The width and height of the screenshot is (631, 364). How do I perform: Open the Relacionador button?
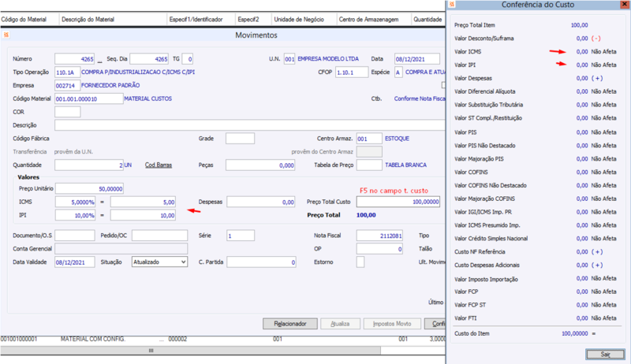tap(290, 323)
